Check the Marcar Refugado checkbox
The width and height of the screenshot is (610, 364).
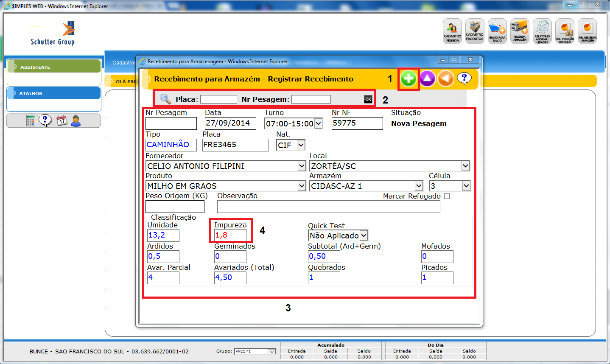(x=447, y=196)
